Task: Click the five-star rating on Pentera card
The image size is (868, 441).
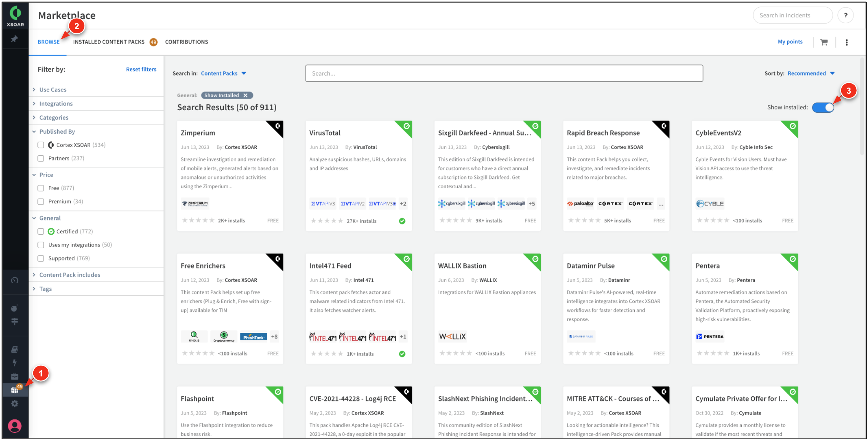Action: click(713, 353)
